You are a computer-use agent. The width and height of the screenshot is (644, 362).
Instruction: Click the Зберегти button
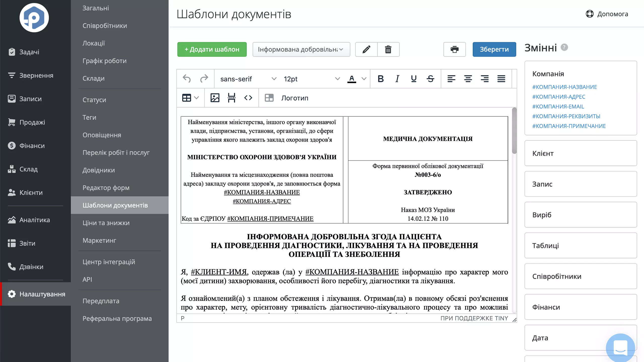click(494, 49)
